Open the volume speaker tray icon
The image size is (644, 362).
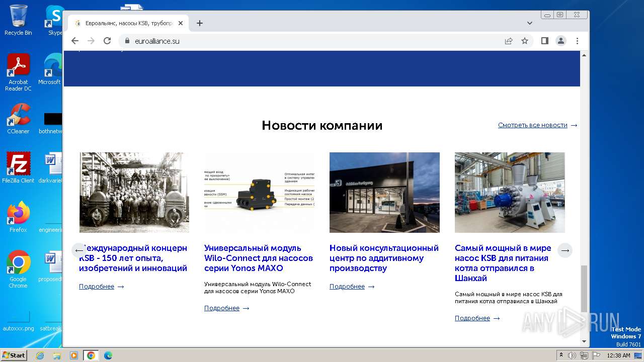point(572,355)
